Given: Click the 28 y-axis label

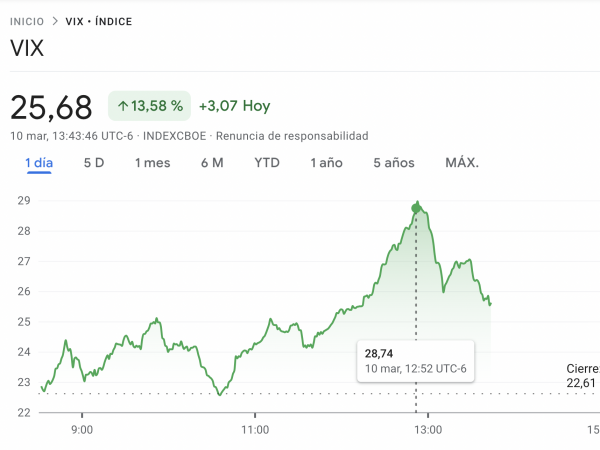Looking at the screenshot, I should point(24,231).
